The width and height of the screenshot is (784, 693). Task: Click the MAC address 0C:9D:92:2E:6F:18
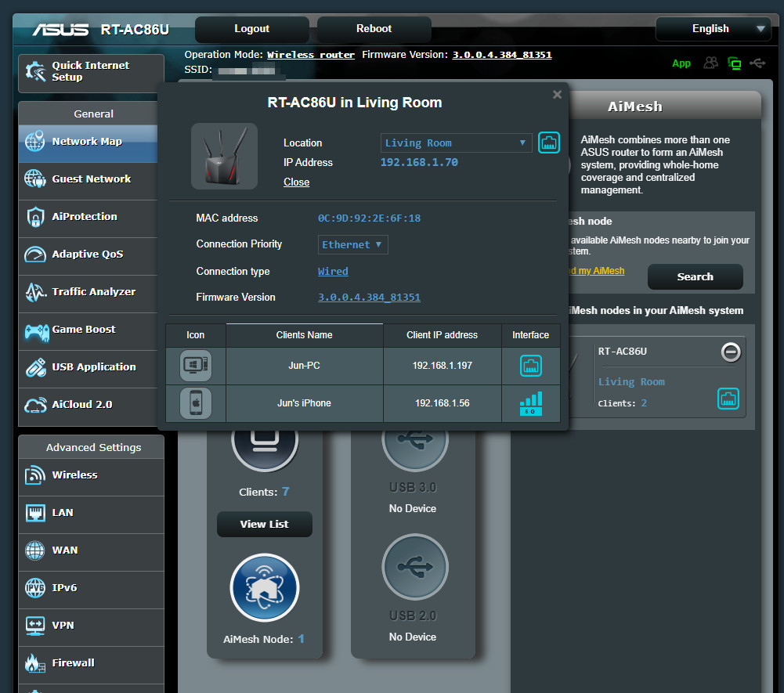click(369, 218)
